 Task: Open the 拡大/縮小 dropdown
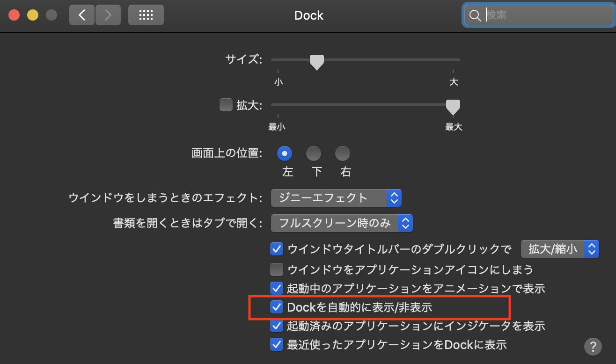pyautogui.click(x=560, y=249)
